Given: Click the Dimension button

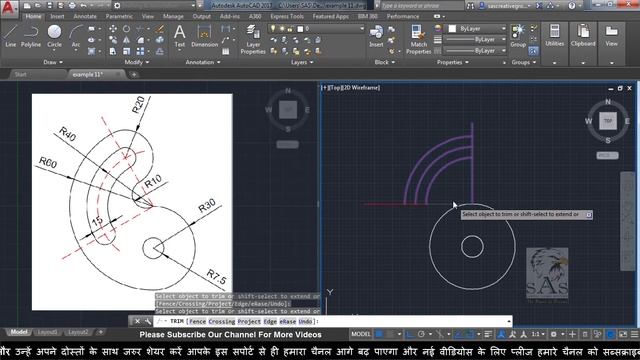Looking at the screenshot, I should (x=204, y=36).
